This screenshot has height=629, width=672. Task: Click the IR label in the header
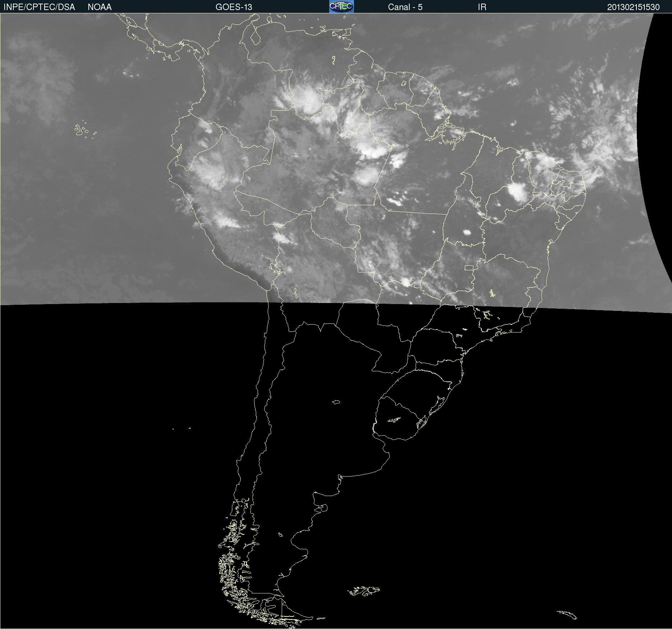[x=482, y=7]
